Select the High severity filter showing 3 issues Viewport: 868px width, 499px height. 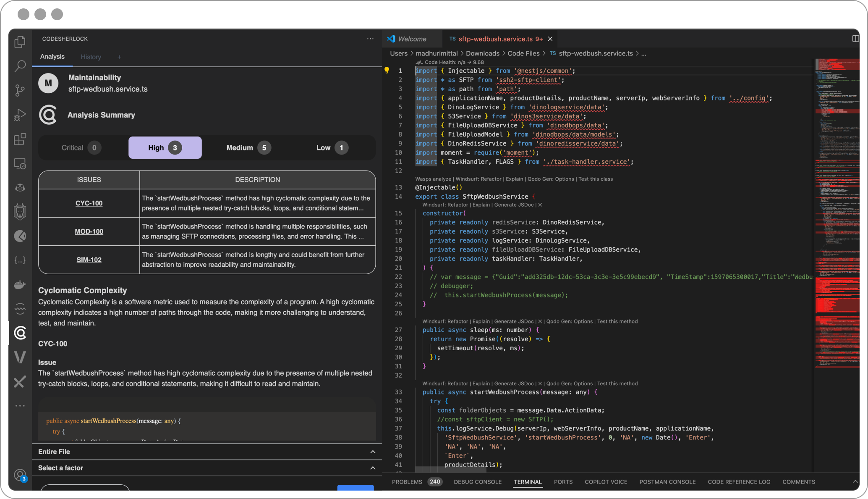(x=165, y=147)
